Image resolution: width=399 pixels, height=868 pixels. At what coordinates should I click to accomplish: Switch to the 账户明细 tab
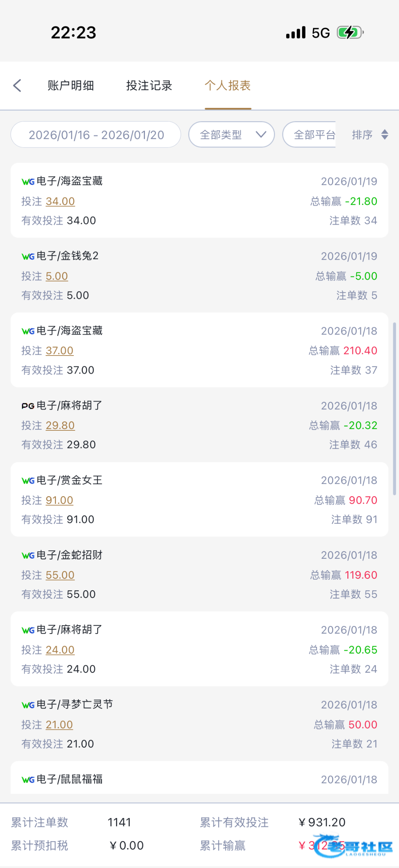coord(71,86)
